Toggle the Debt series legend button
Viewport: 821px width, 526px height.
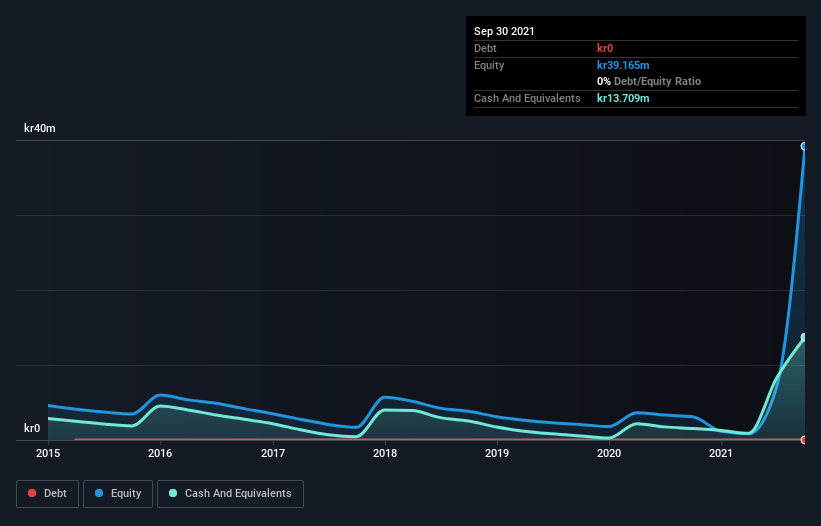point(47,494)
